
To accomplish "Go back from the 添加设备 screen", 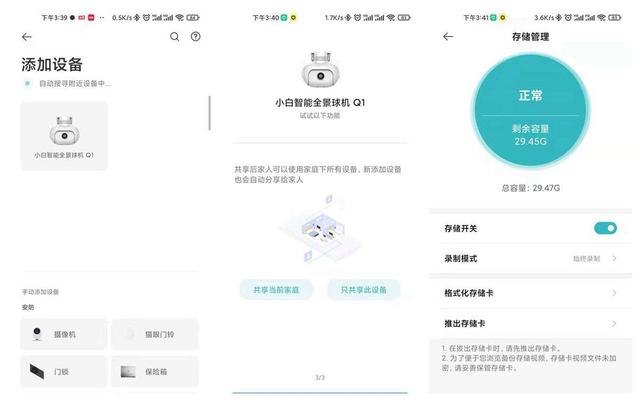I will coord(27,37).
